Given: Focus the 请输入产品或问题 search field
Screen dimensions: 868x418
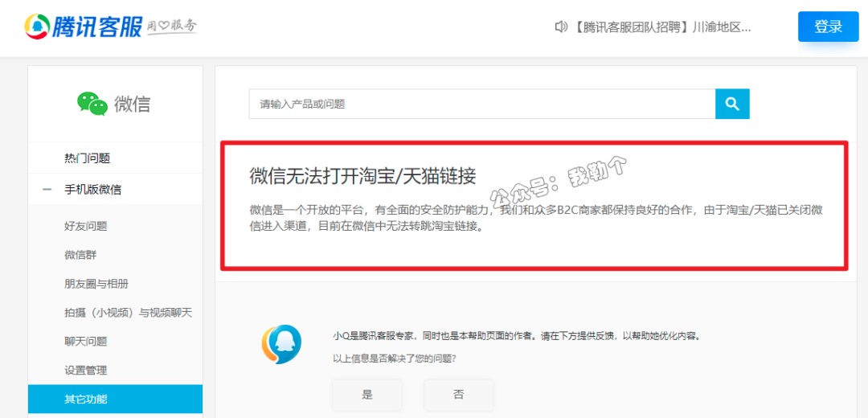Looking at the screenshot, I should [x=482, y=104].
